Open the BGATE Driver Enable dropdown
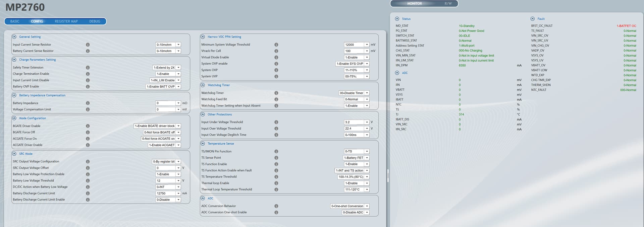 pos(178,126)
